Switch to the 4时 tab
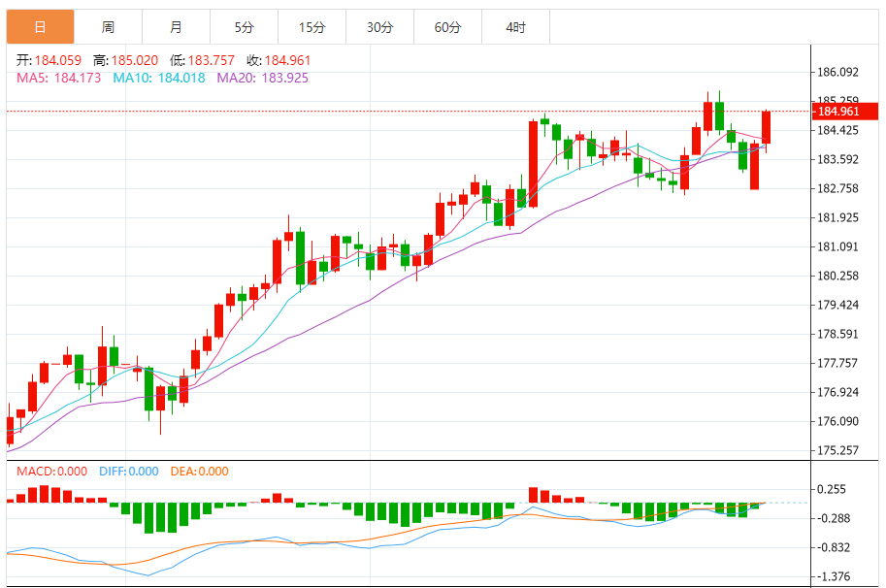Screen dimensions: 886x588 (x=515, y=27)
